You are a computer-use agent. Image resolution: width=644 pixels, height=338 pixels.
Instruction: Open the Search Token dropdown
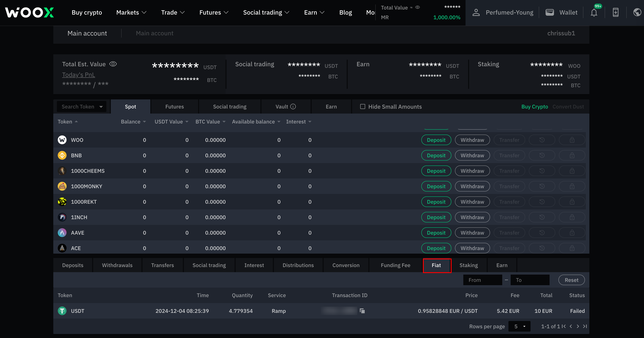[82, 107]
